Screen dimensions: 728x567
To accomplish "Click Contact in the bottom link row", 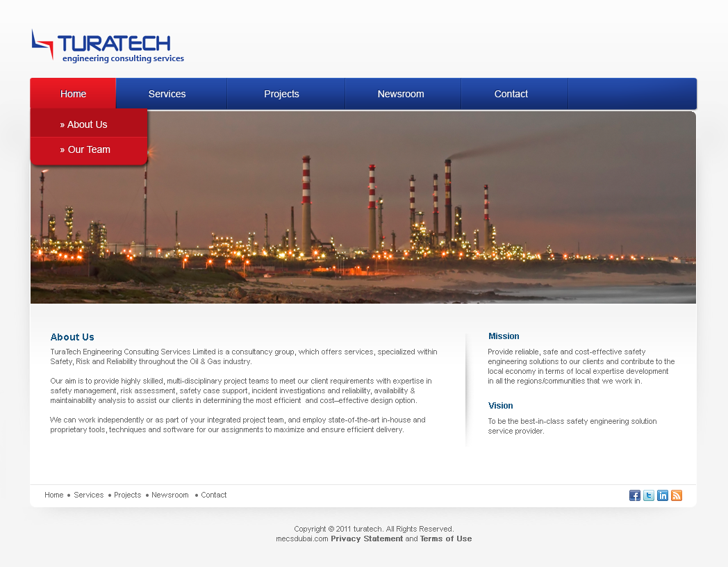I will tap(213, 495).
